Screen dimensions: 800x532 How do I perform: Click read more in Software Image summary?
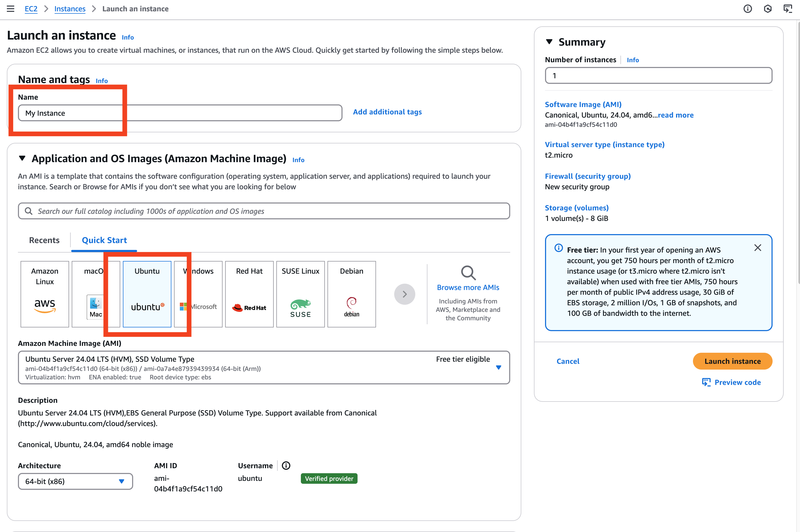tap(676, 115)
